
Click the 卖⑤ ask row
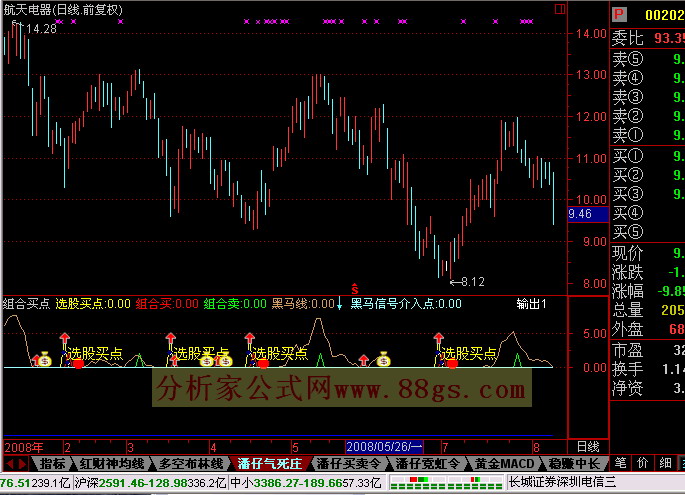(x=647, y=59)
